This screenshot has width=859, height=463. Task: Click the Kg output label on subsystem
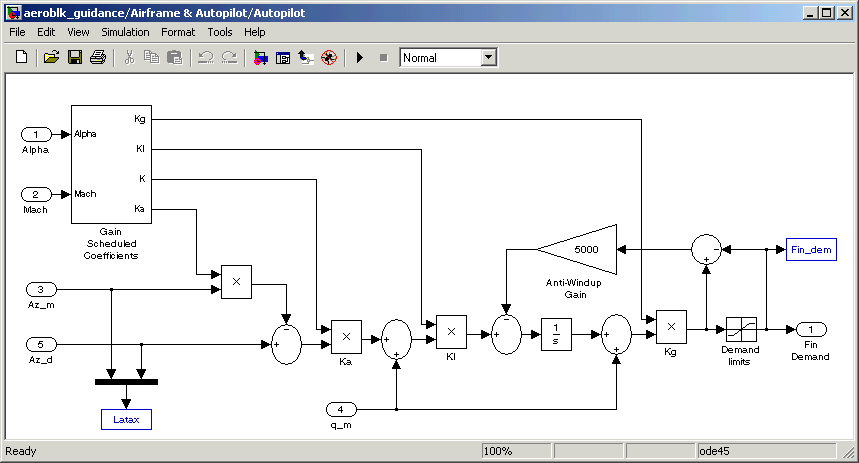point(140,119)
